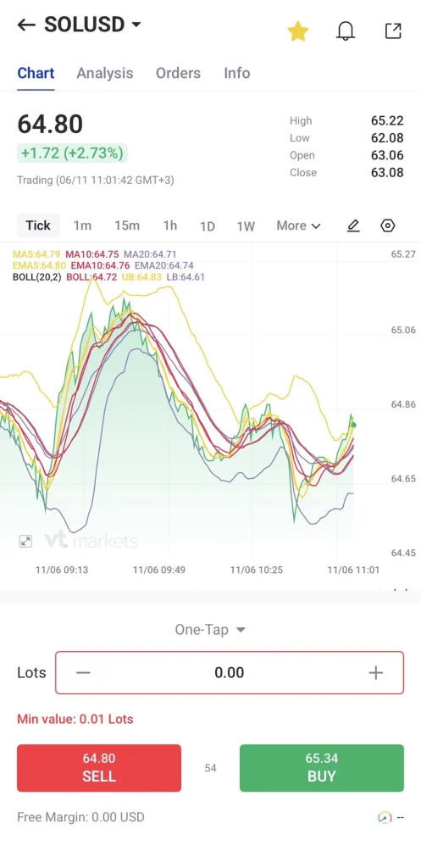The image size is (421, 868).
Task: Switch to the Analysis tab
Action: [x=104, y=73]
